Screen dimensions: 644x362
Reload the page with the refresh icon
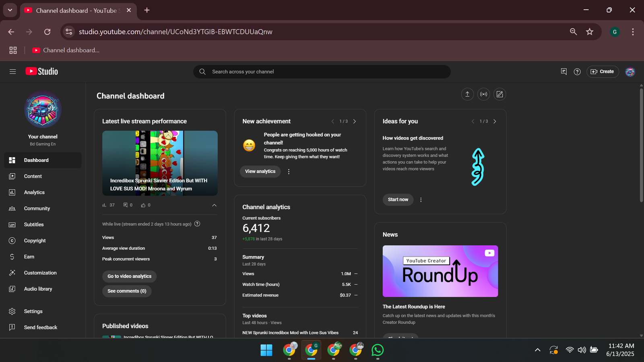[x=47, y=32]
